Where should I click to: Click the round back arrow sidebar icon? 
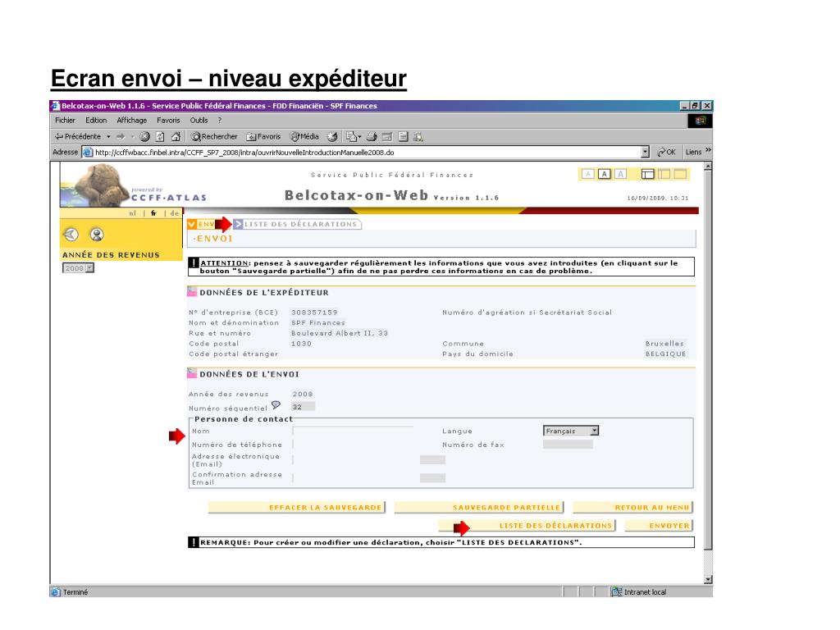click(x=71, y=234)
